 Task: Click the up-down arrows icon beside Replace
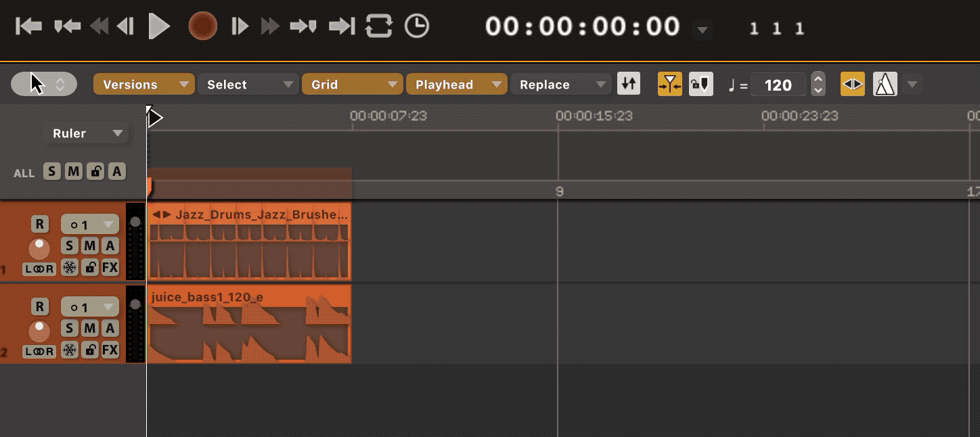(x=629, y=84)
